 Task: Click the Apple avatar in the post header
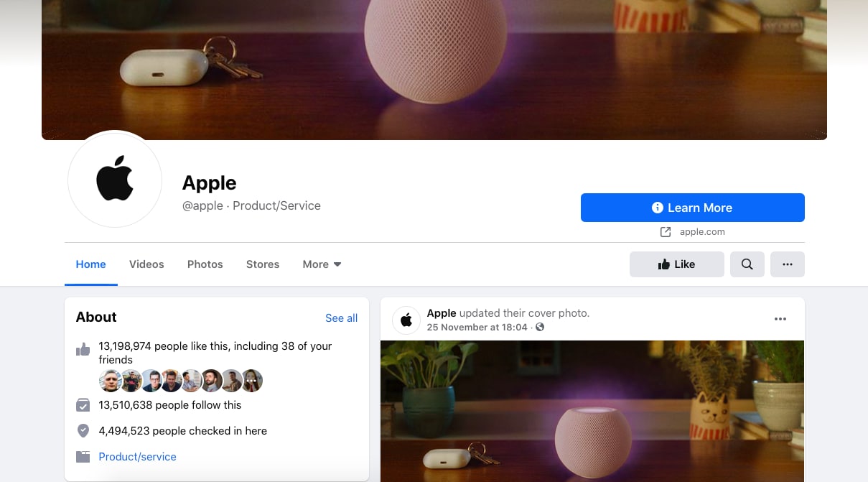(x=406, y=320)
